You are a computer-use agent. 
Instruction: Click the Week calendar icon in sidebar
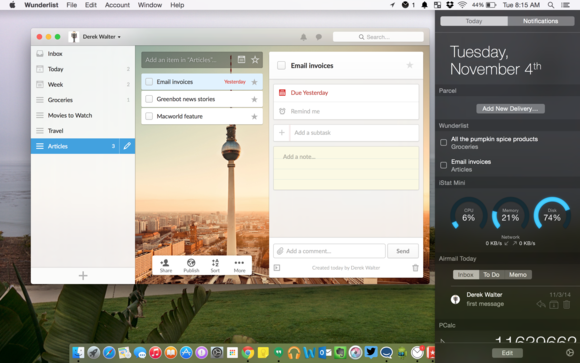[40, 84]
